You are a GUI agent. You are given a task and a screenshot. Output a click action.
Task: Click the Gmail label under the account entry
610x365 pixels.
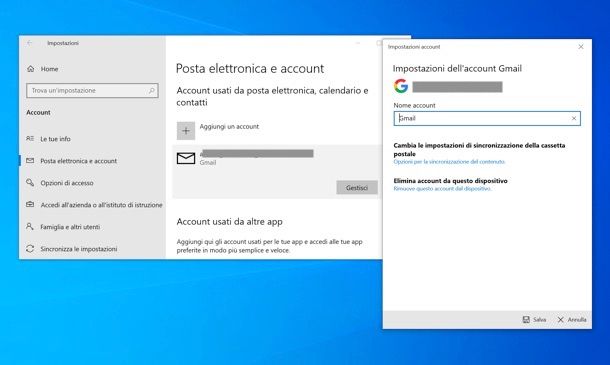pyautogui.click(x=208, y=163)
